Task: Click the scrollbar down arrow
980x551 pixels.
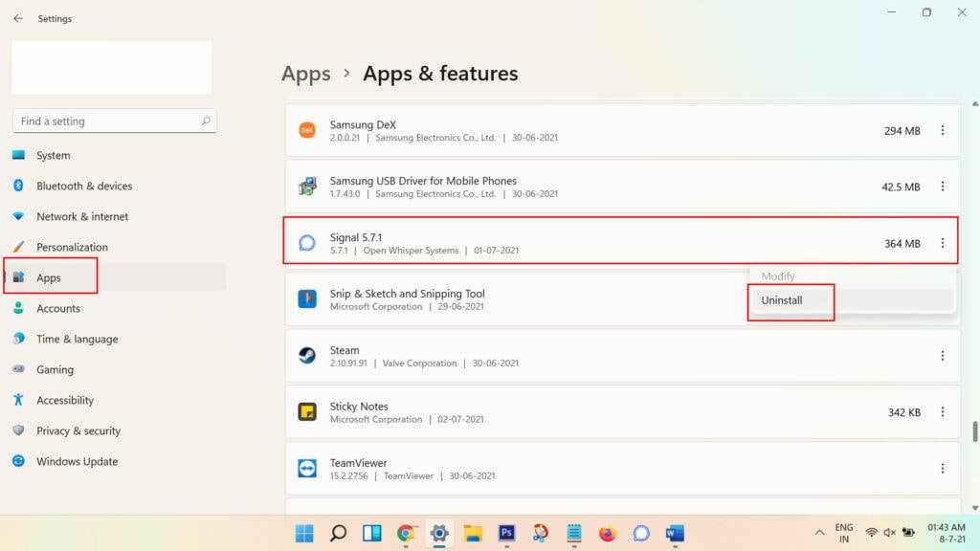Action: click(x=974, y=509)
